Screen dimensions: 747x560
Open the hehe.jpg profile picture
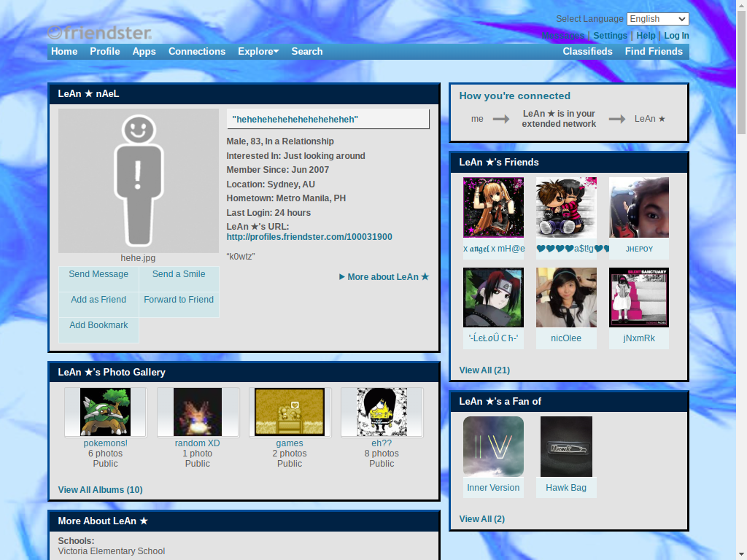pyautogui.click(x=138, y=180)
